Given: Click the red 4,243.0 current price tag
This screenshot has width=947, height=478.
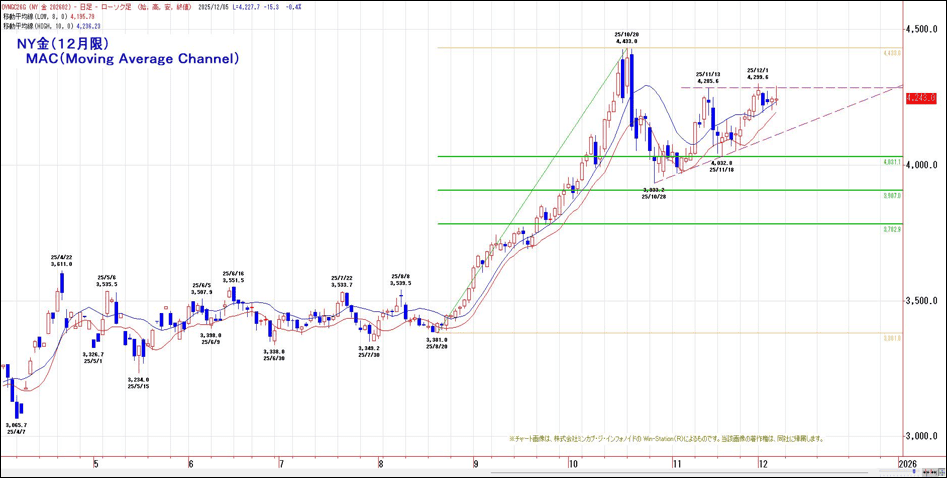Looking at the screenshot, I should pyautogui.click(x=921, y=98).
